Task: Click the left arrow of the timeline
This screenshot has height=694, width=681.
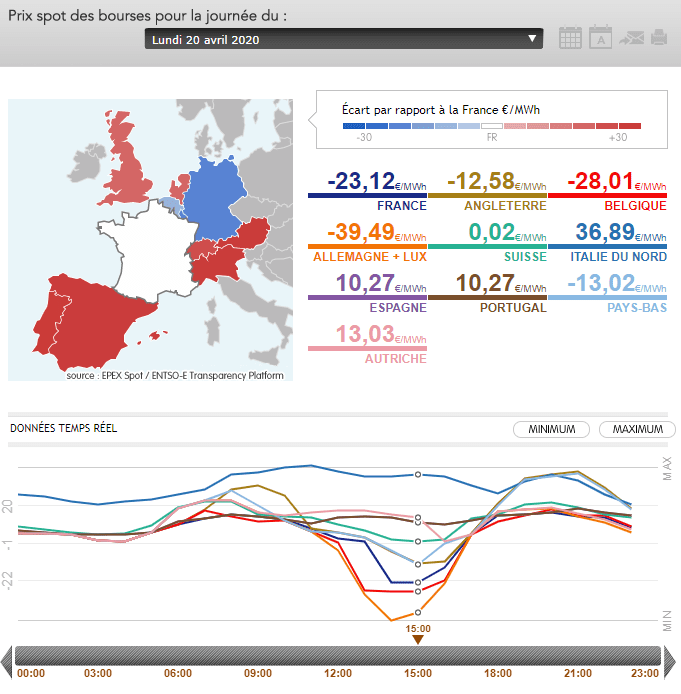Action: [x=7, y=657]
